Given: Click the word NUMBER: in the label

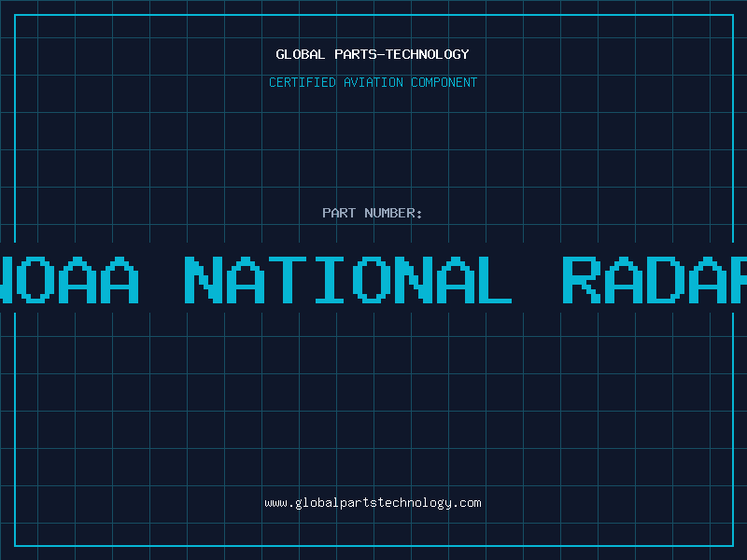Looking at the screenshot, I should (x=390, y=213).
